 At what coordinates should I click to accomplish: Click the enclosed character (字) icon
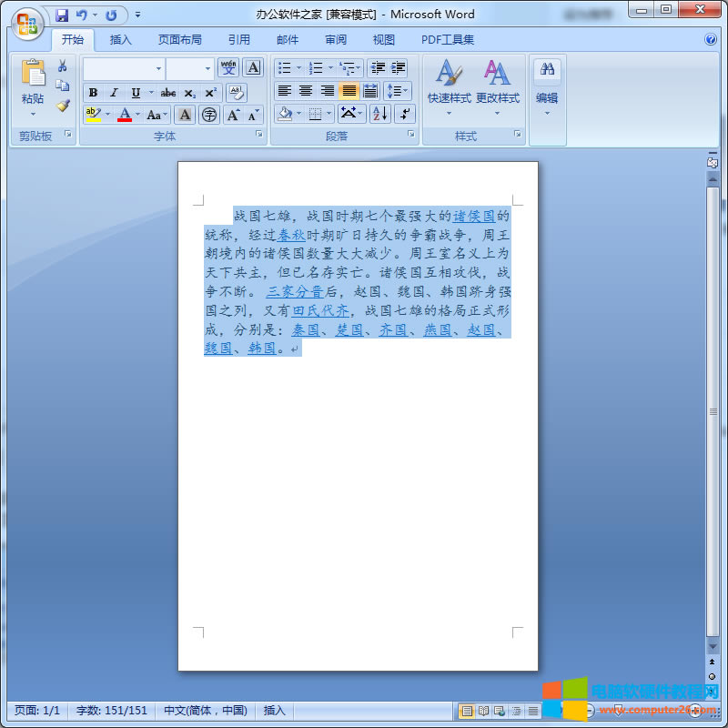209,115
